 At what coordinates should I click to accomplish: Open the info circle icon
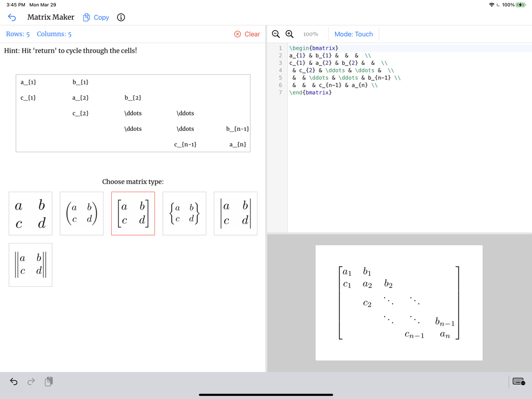click(x=121, y=18)
